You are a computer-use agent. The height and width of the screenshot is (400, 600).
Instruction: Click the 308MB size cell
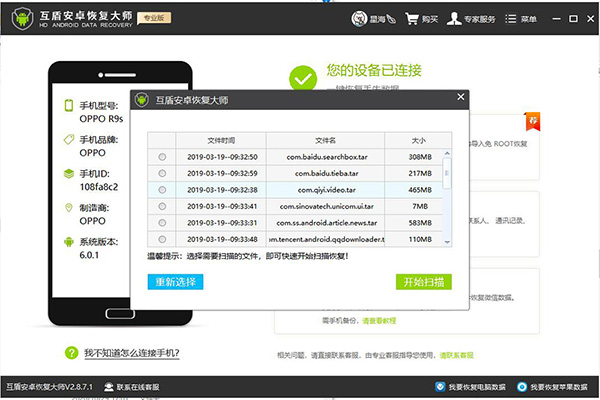pyautogui.click(x=420, y=157)
